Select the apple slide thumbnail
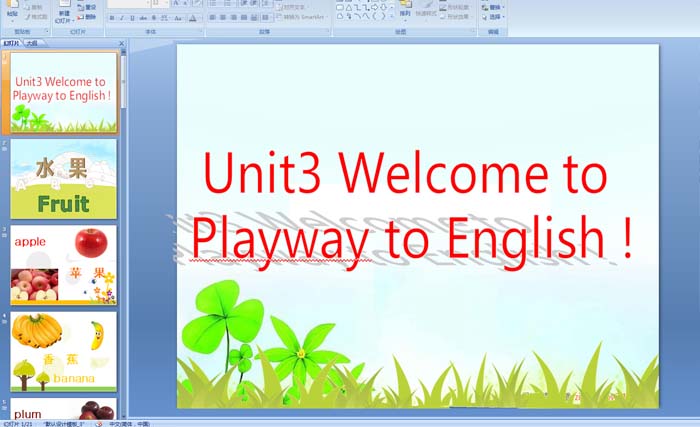700x427 pixels. pos(63,265)
